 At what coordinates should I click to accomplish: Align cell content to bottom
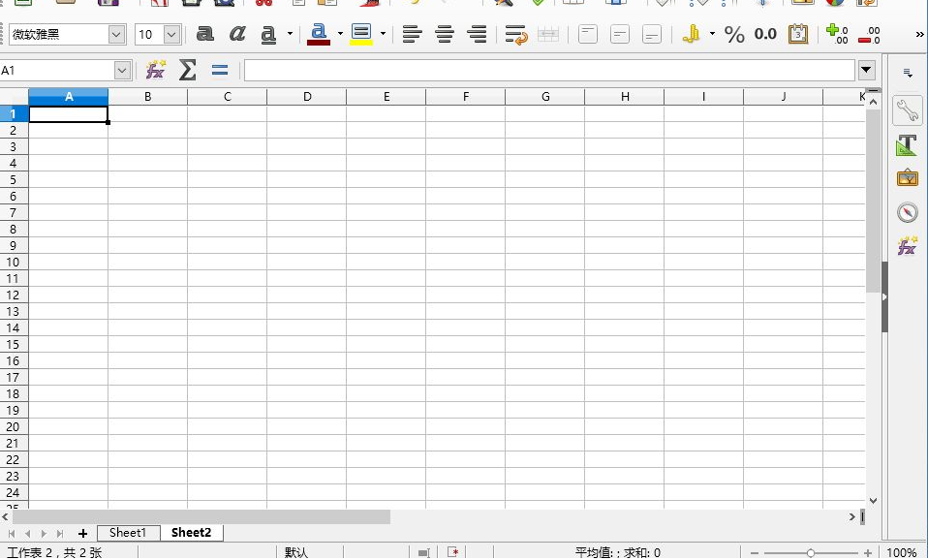point(652,34)
